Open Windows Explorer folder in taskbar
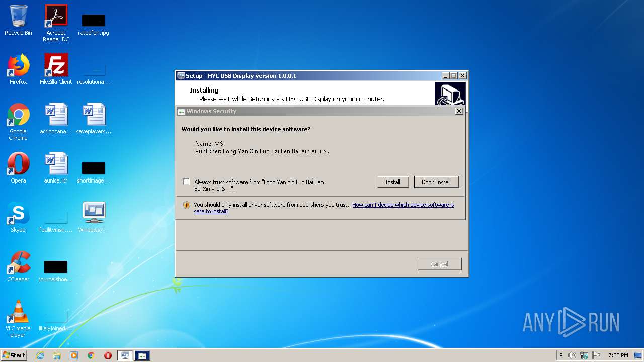The height and width of the screenshot is (362, 644). (x=57, y=355)
